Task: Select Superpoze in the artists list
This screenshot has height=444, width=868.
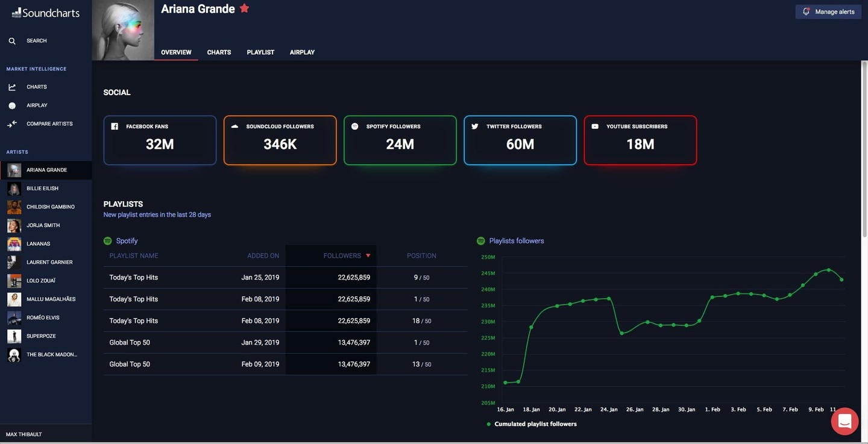Action: [46, 336]
